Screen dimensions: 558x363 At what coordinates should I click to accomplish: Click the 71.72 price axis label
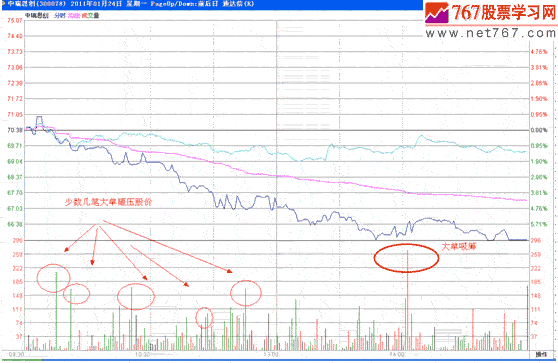15,99
